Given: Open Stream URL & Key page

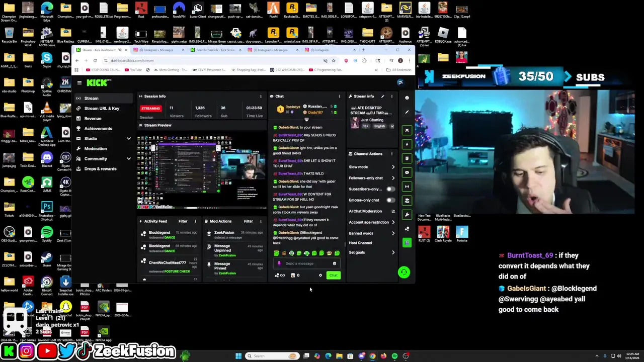Looking at the screenshot, I should pos(102,109).
